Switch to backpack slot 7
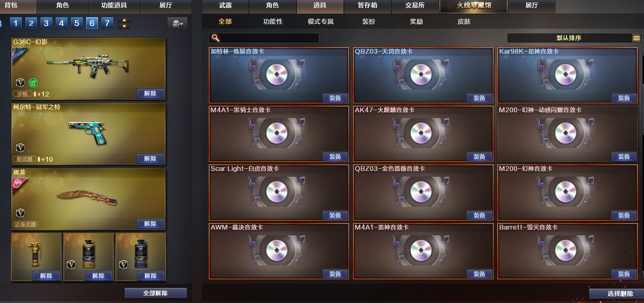The height and width of the screenshot is (303, 644). pos(107,24)
